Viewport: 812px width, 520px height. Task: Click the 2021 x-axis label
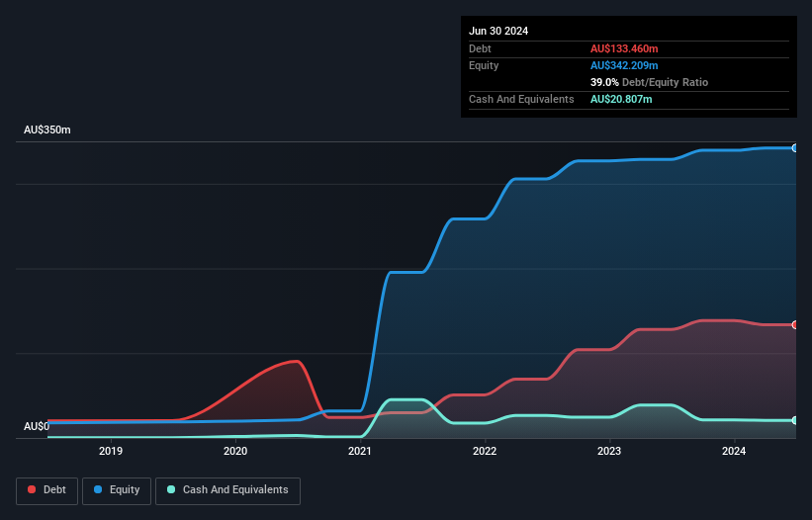point(360,451)
